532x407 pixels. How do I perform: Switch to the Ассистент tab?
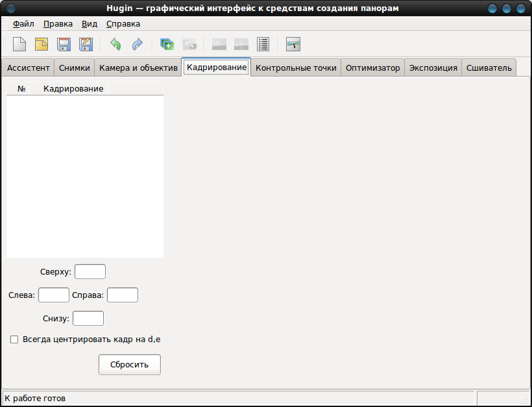(x=28, y=68)
